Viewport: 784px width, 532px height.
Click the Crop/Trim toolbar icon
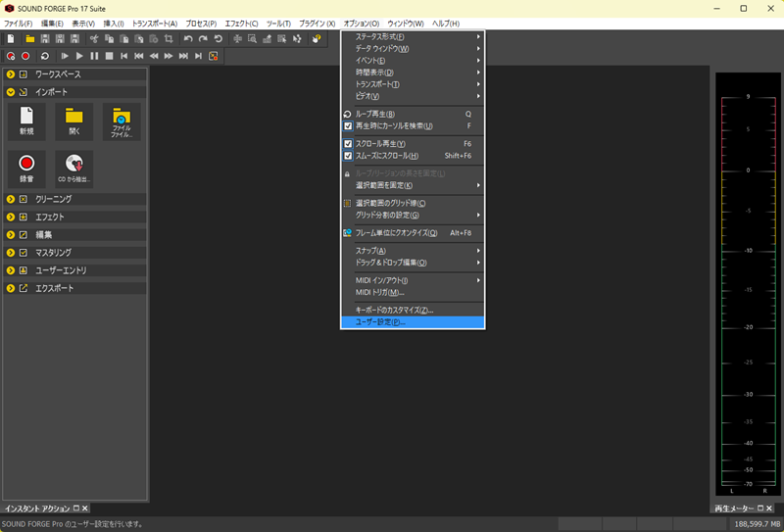pos(169,39)
